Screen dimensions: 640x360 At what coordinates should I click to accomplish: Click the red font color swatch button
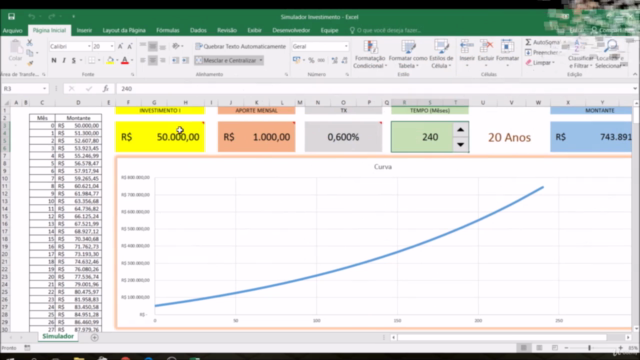pyautogui.click(x=125, y=60)
